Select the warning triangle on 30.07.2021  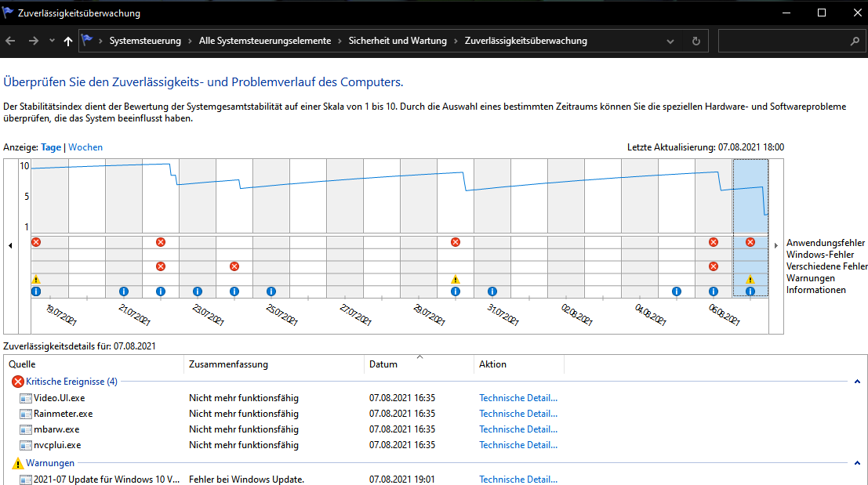point(456,279)
